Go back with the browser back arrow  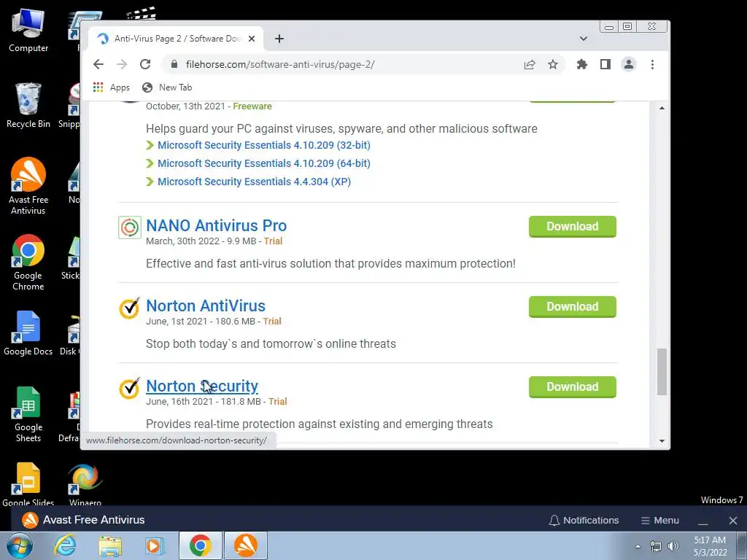click(x=98, y=64)
